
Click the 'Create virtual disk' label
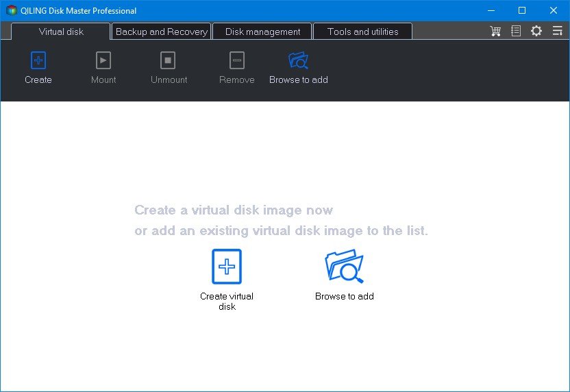(227, 302)
